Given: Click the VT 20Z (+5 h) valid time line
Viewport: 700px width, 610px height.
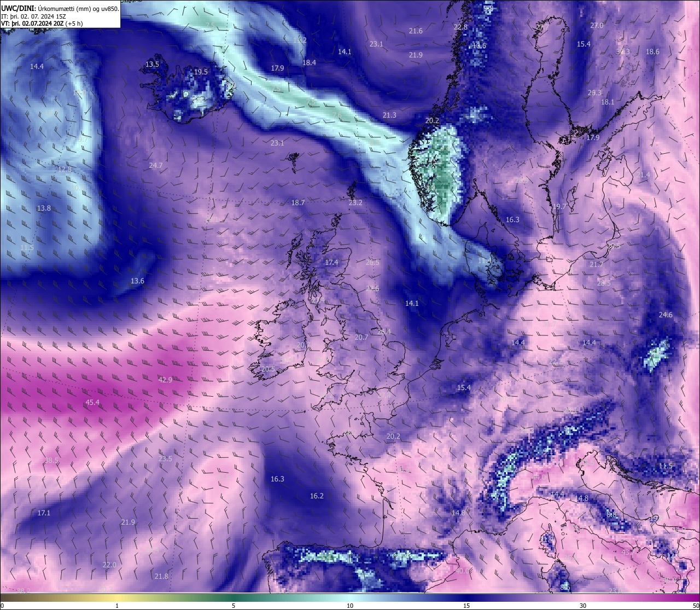Looking at the screenshot, I should point(42,24).
